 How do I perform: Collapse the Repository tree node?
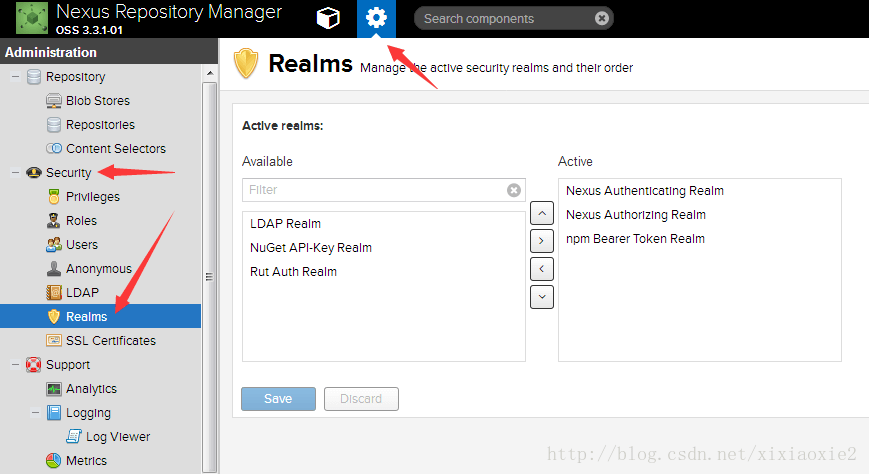click(15, 77)
